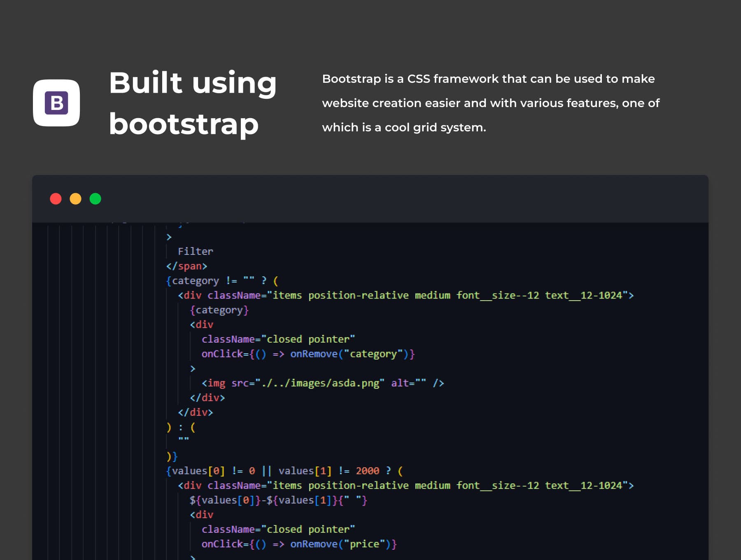Click the yellow window dot
Image resolution: width=741 pixels, height=560 pixels.
pyautogui.click(x=75, y=199)
